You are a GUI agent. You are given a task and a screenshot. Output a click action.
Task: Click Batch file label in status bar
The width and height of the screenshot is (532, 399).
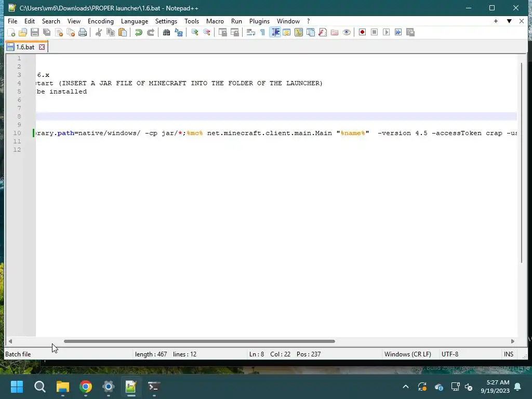coord(18,354)
